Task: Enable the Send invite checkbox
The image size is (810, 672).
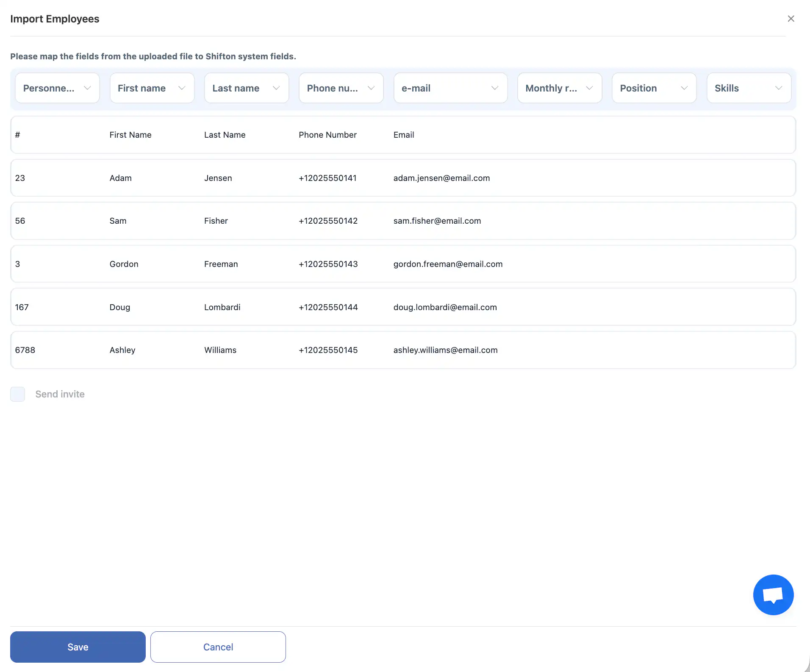Action: pos(18,394)
